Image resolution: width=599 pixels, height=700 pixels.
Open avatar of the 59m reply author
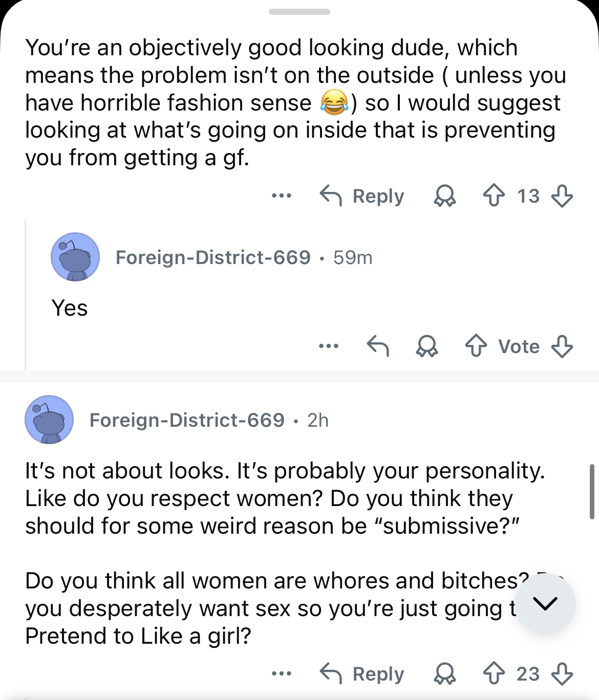click(x=75, y=257)
